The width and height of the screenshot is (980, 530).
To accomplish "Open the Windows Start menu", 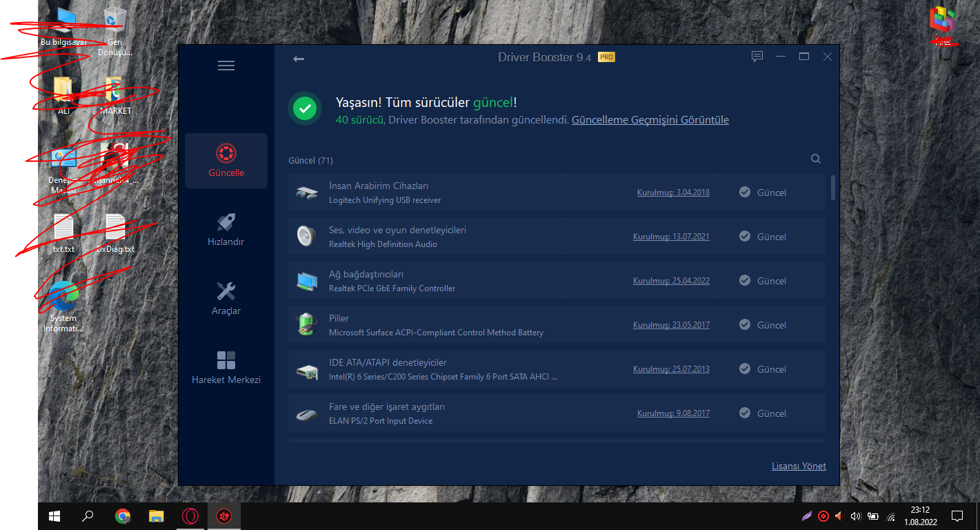I will [54, 516].
